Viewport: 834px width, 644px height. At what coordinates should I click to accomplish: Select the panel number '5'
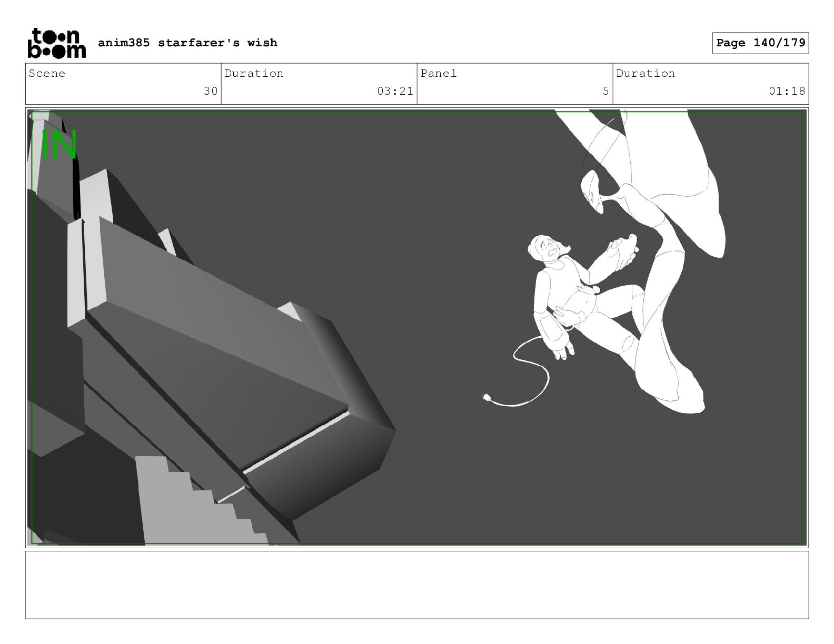coord(605,91)
